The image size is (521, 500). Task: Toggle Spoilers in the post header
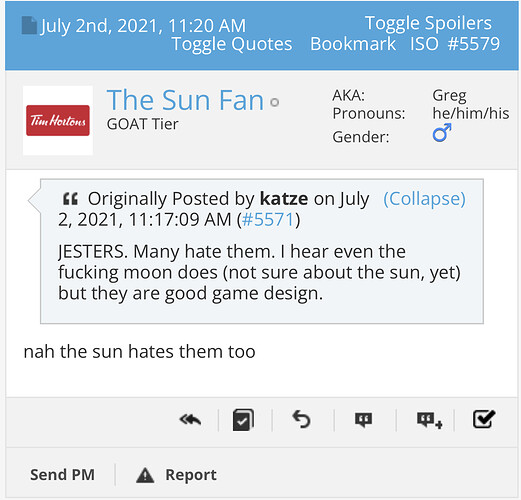428,23
